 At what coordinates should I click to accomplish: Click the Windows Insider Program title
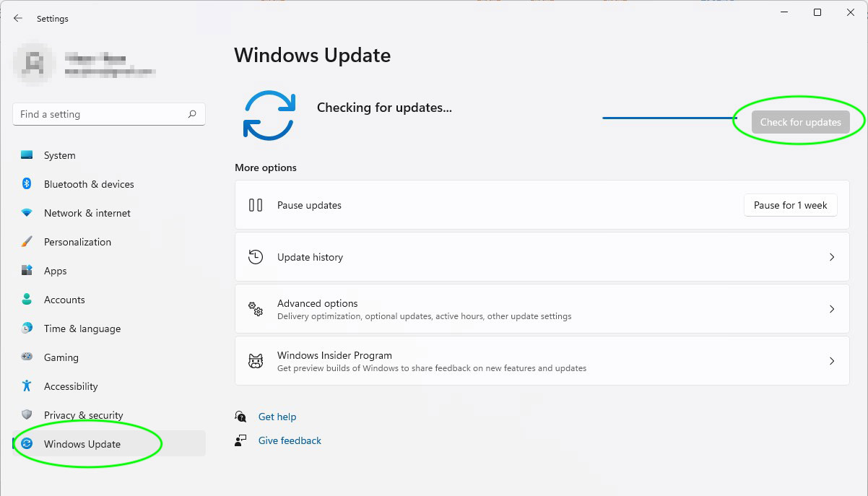334,355
